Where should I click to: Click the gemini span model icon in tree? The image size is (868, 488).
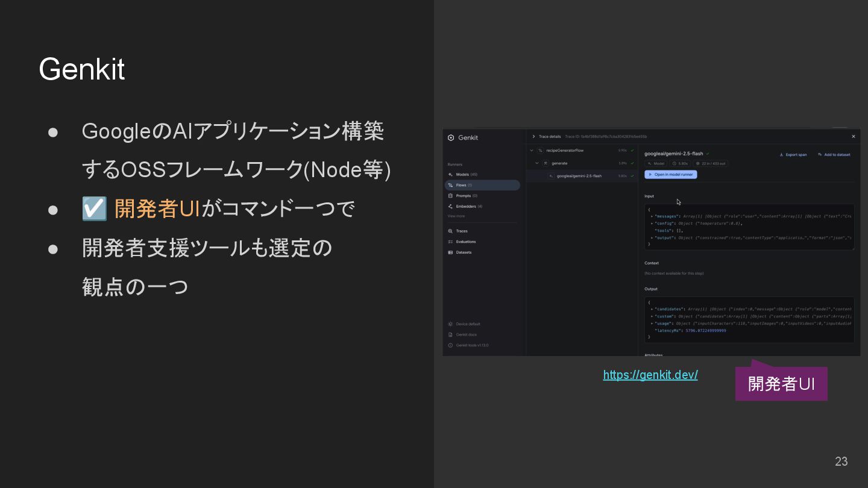(551, 176)
